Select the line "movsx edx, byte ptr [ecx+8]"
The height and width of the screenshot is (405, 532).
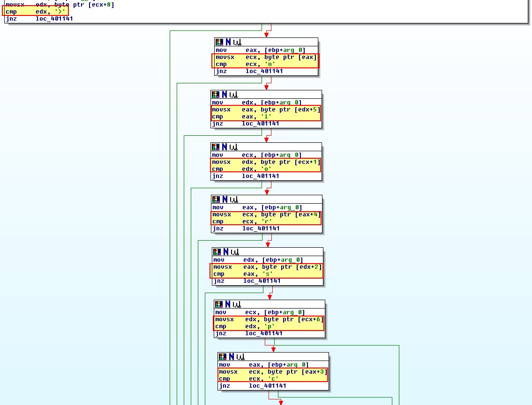pyautogui.click(x=60, y=5)
